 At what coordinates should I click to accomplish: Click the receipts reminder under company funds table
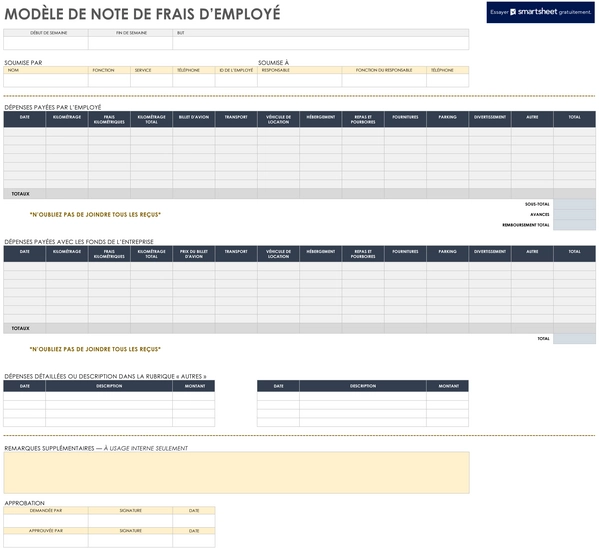[x=95, y=349]
